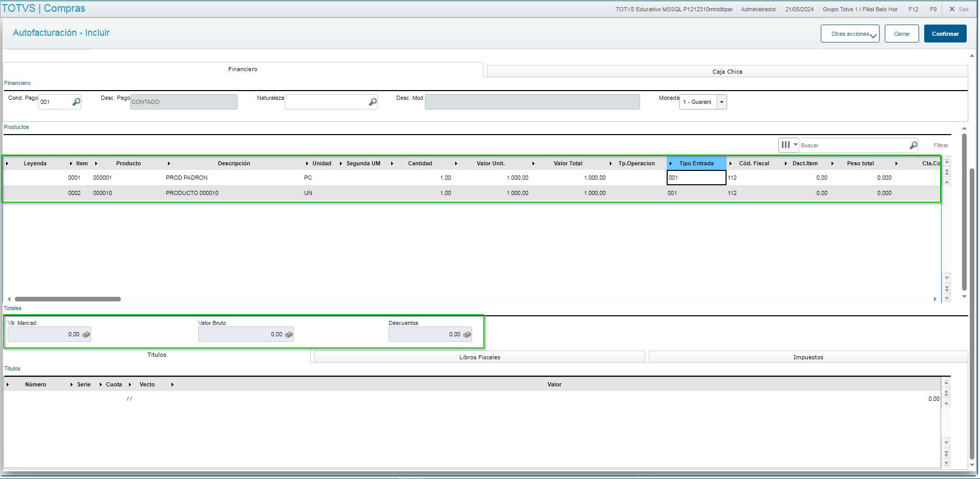This screenshot has height=479, width=980.
Task: Click the Productos horizontal scrollbar thumb
Action: [68, 299]
